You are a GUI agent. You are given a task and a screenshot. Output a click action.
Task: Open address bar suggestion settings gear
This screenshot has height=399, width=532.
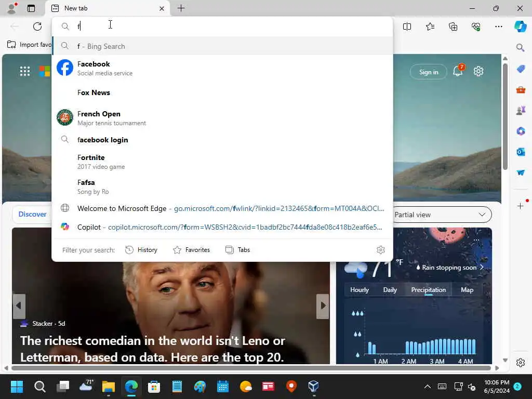381,250
